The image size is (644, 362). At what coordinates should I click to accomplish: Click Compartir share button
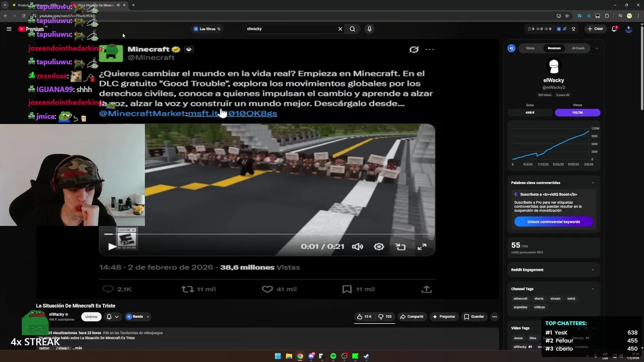click(412, 317)
